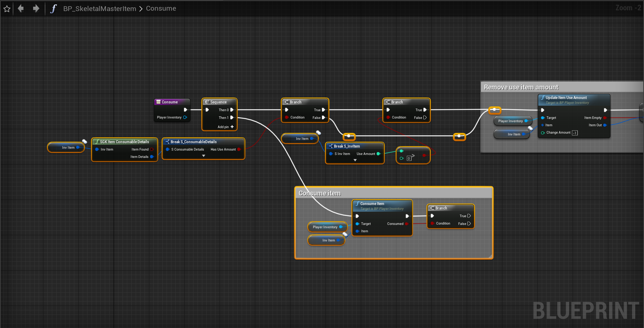Expand the Break S_ConsumableDetails node arrow
Screen dimensions: 644x328
point(204,156)
